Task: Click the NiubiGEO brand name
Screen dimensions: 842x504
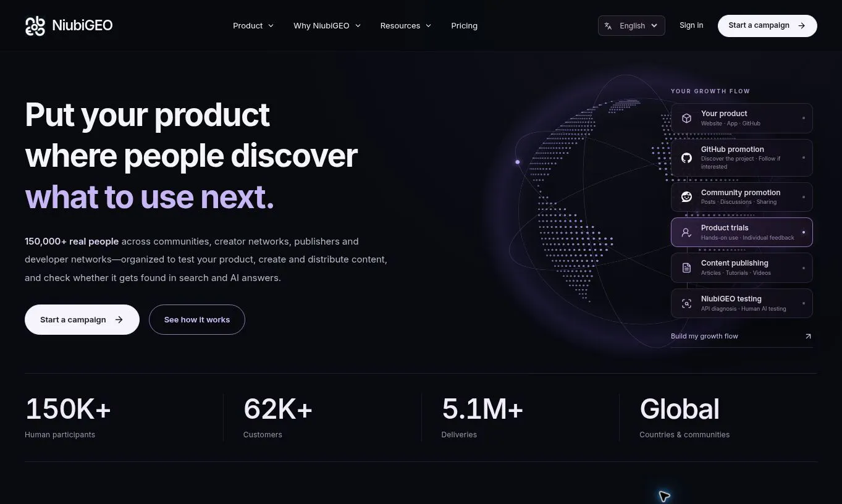Action: (82, 26)
